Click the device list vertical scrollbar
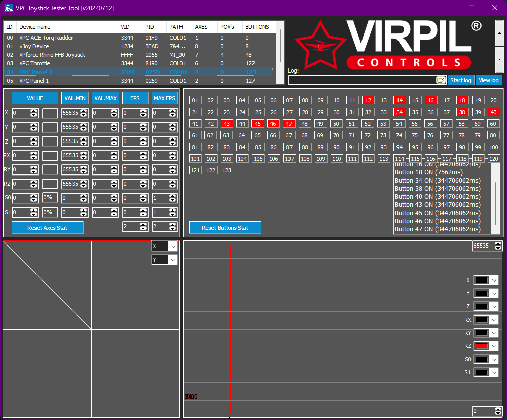 click(280, 46)
